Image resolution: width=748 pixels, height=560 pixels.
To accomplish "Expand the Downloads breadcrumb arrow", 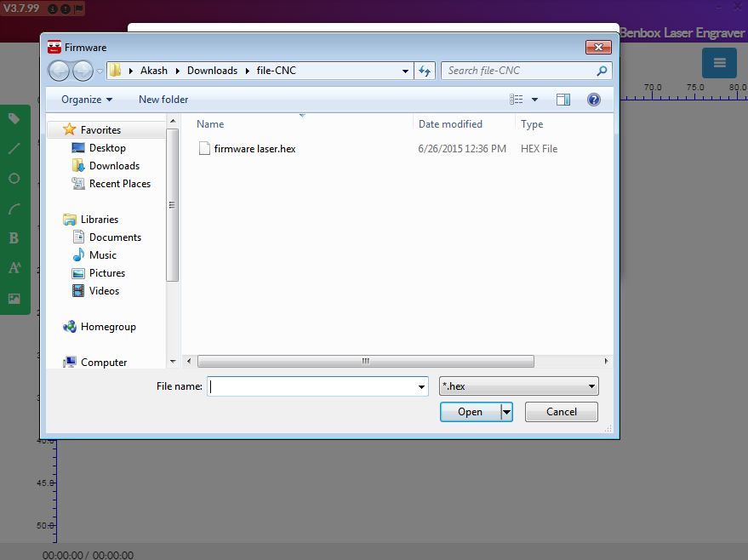I will [247, 71].
